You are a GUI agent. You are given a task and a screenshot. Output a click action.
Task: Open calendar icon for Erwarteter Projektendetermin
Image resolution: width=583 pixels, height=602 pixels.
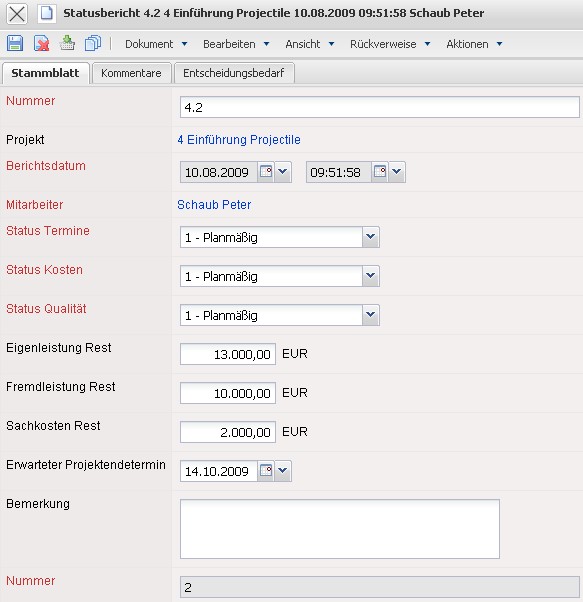[x=266, y=471]
